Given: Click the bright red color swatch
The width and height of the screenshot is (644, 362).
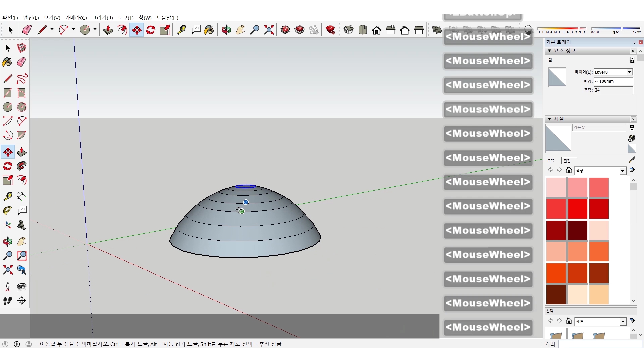Looking at the screenshot, I should point(577,208).
